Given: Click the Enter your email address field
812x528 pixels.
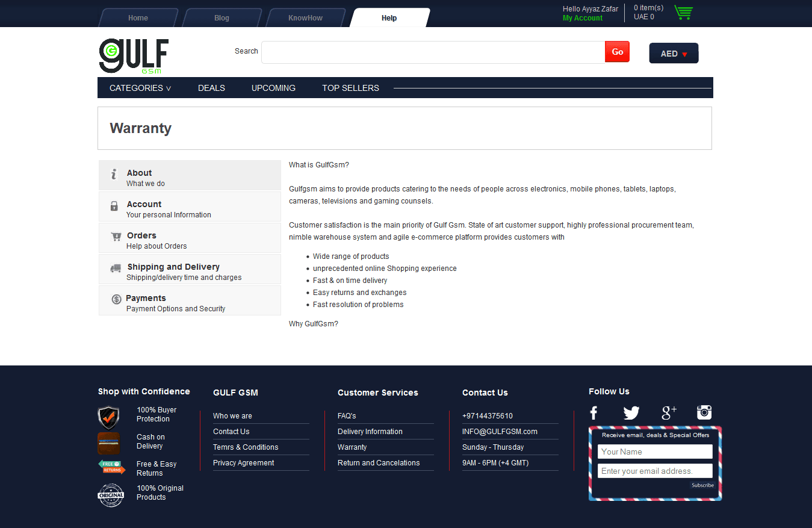Looking at the screenshot, I should (x=655, y=471).
